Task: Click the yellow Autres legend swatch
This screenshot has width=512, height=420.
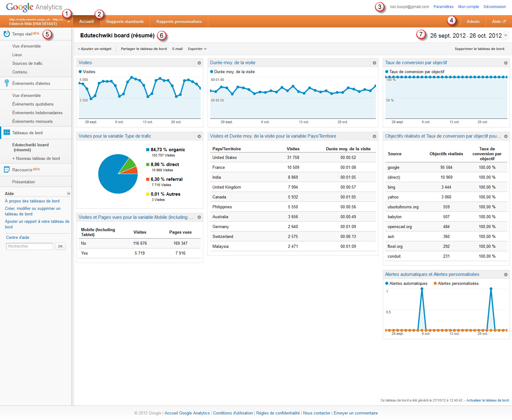Action: tap(148, 194)
